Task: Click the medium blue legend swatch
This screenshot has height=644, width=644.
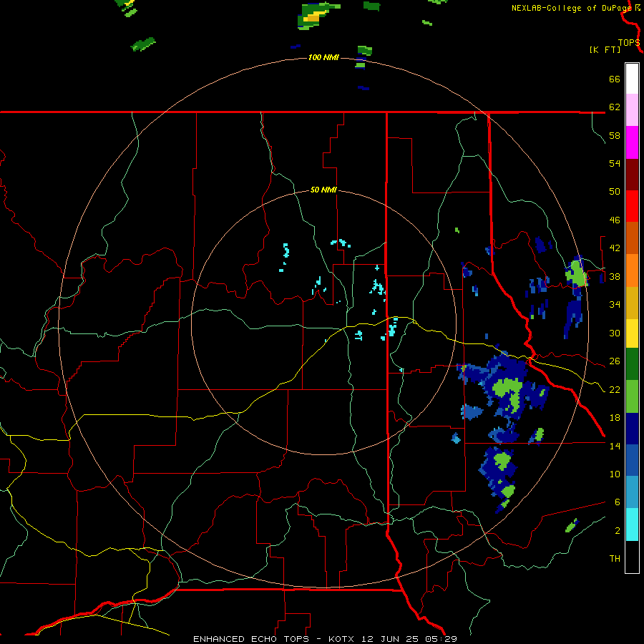Action: (632, 460)
